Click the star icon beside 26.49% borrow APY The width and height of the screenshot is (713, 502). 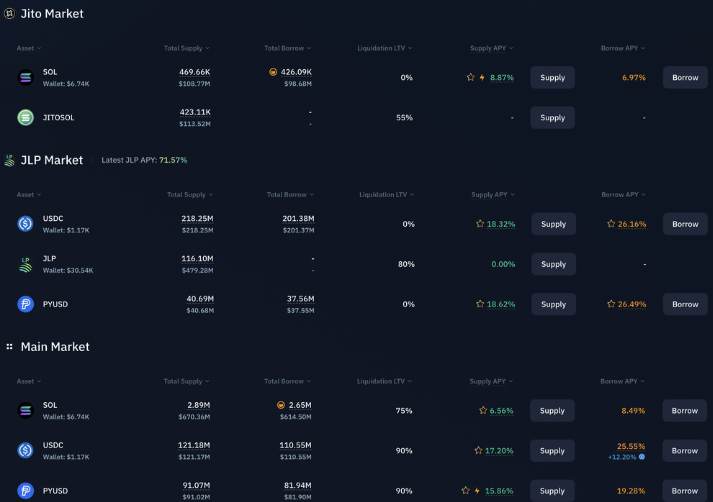[611, 304]
